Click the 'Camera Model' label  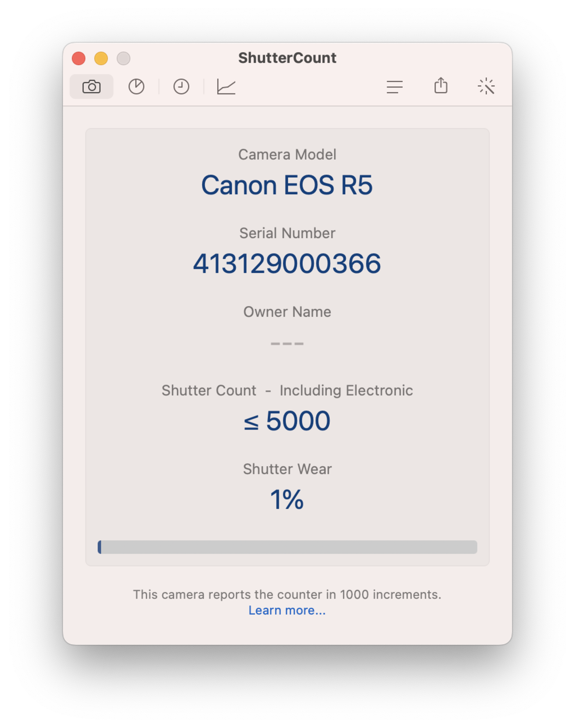[x=287, y=154]
